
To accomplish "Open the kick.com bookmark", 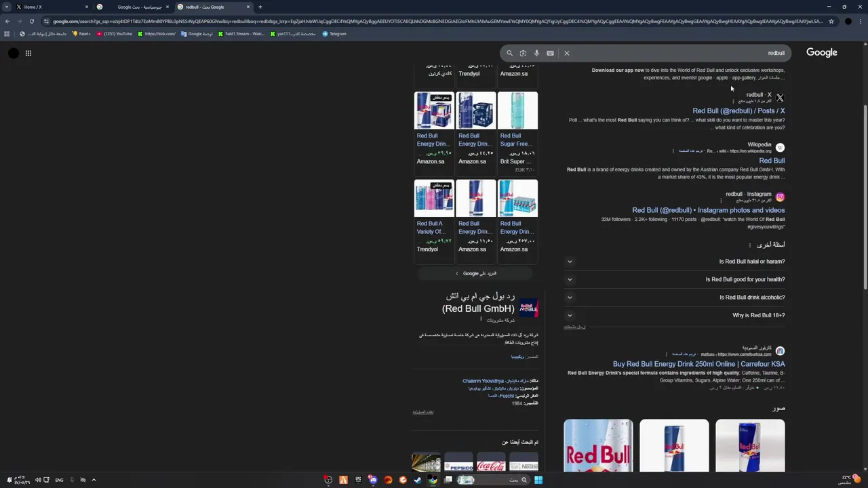I will coord(157,34).
